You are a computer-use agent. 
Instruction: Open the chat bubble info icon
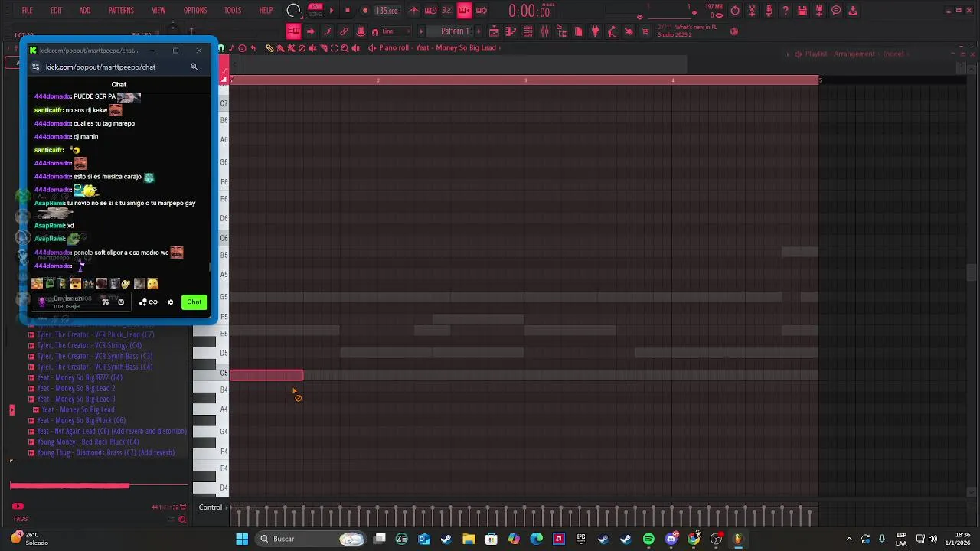point(836,11)
